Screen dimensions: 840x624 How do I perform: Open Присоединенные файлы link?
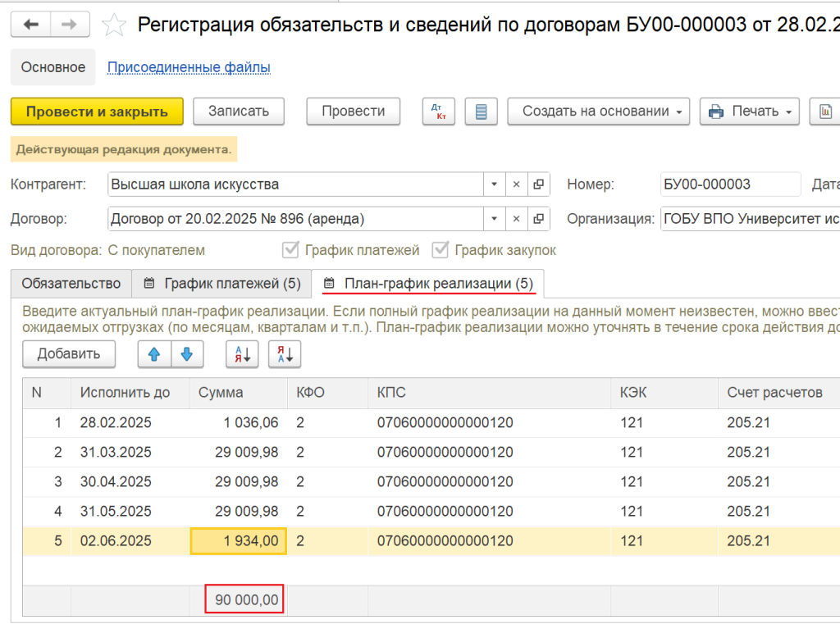[189, 67]
